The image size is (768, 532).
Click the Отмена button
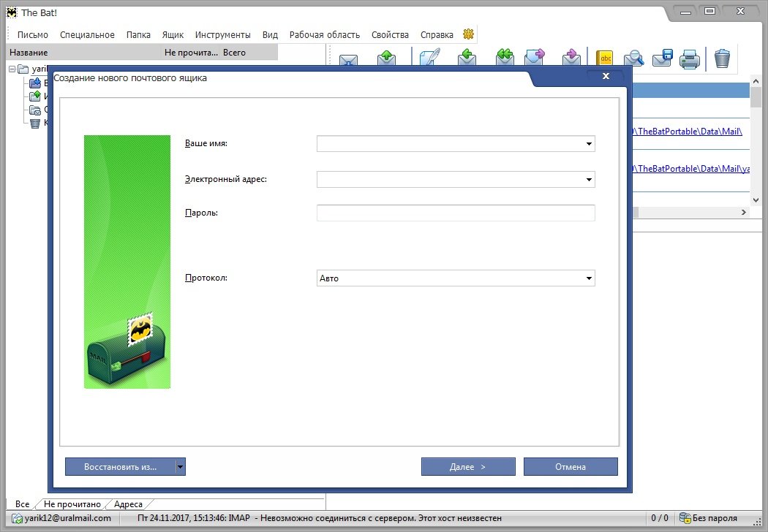tap(571, 467)
